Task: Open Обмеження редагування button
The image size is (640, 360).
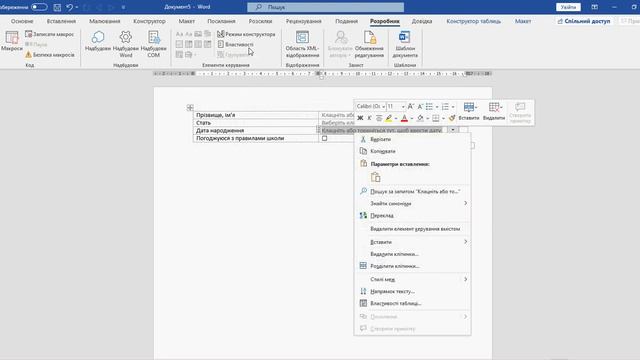Action: tap(369, 44)
